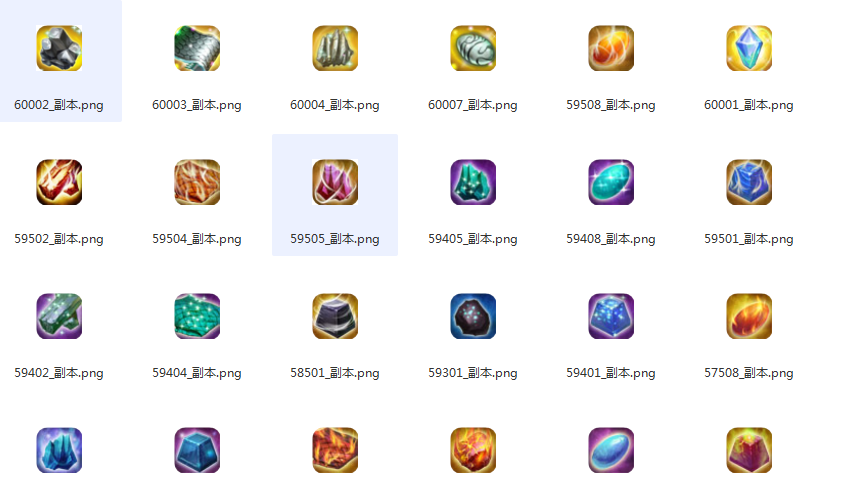Select the 60004_副本.png gray crystal icon
This screenshot has height=484, width=844.
coord(335,48)
